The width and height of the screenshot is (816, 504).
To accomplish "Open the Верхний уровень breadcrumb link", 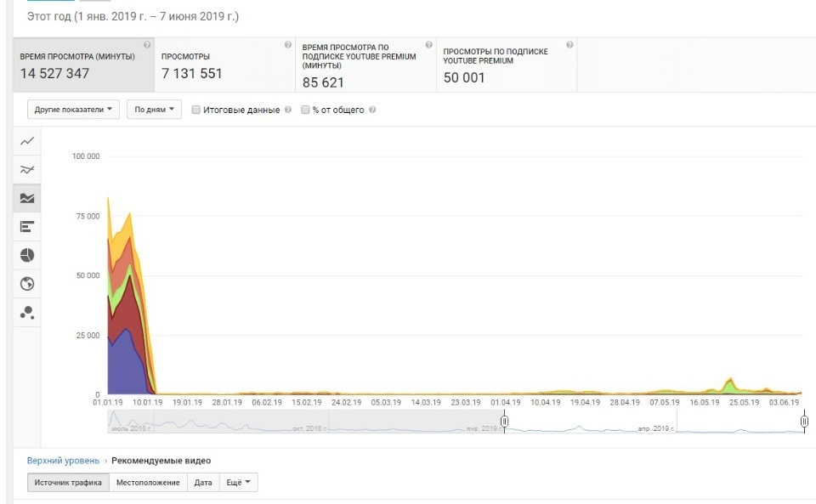I will point(63,461).
